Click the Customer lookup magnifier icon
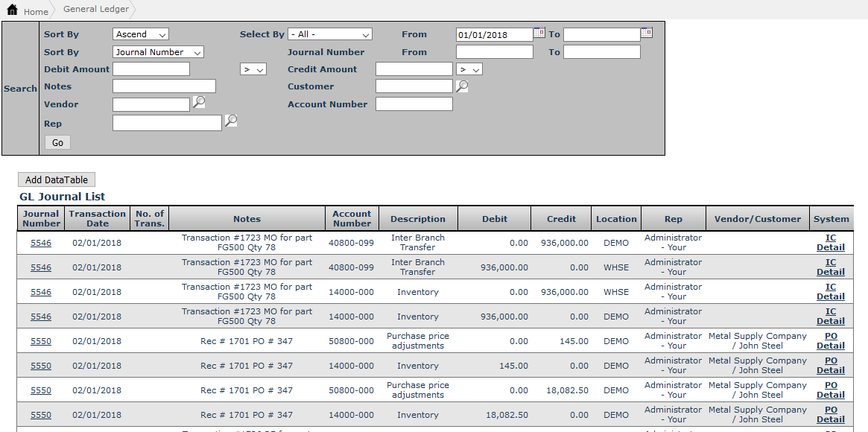 (462, 86)
